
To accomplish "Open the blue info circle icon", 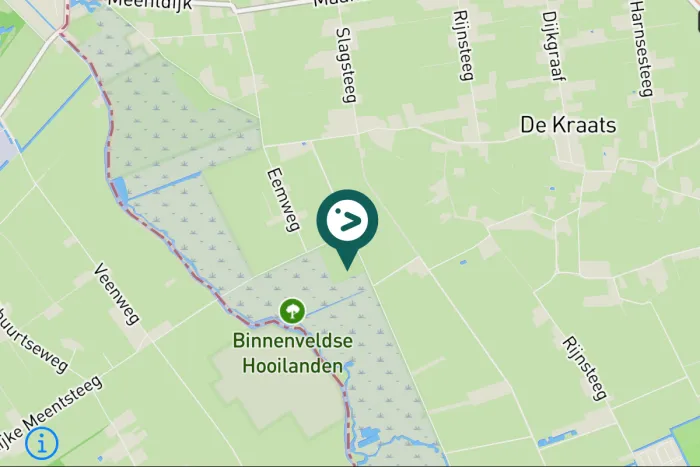I will pyautogui.click(x=42, y=444).
